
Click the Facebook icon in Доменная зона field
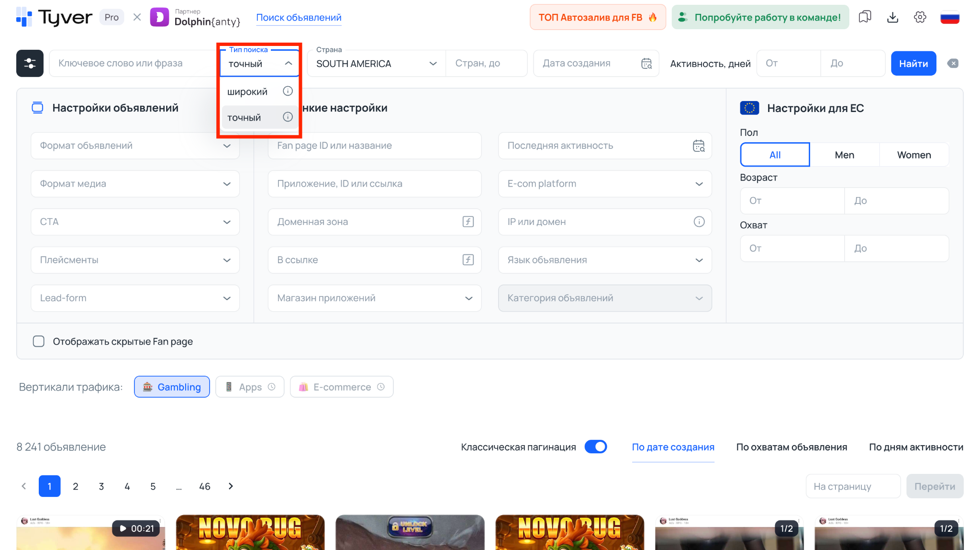coord(468,222)
